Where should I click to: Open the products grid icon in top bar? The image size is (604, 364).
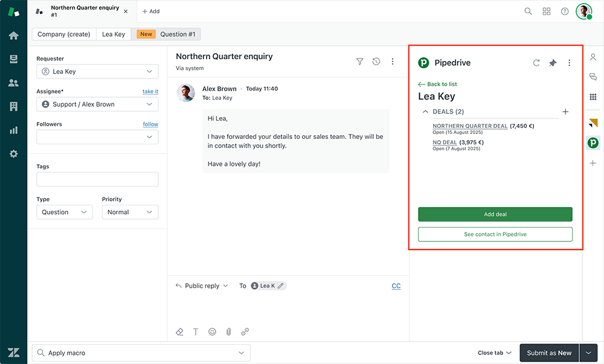point(547,11)
